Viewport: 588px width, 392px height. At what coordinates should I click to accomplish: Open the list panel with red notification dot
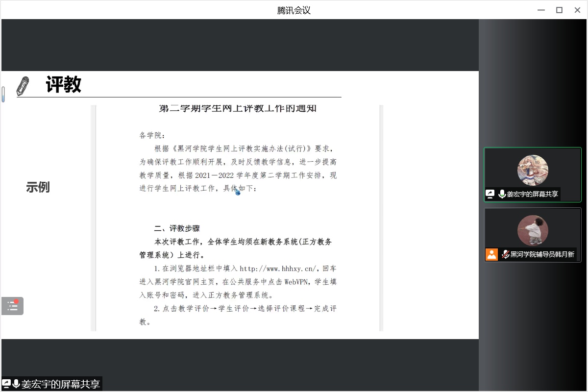click(12, 306)
